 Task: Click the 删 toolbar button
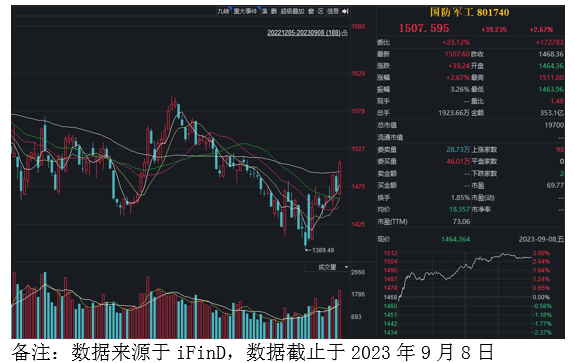point(274,11)
